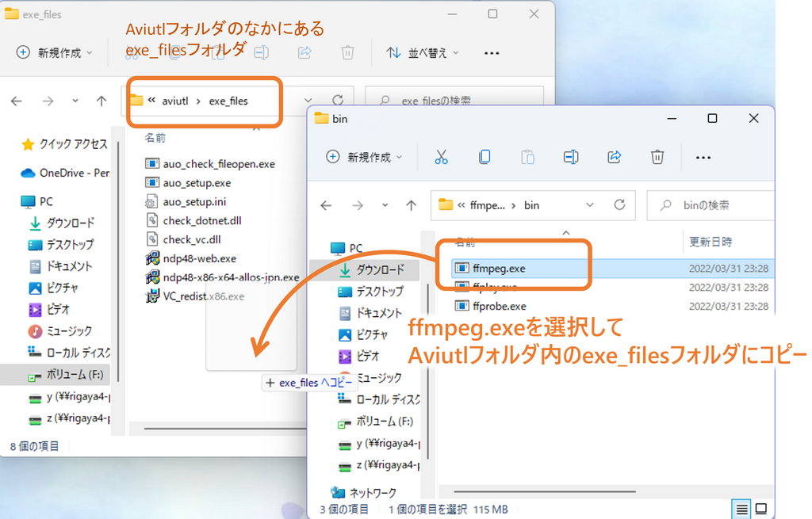812x519 pixels.
Task: Open 並べ替え sort menu in exe_files window
Action: click(423, 52)
